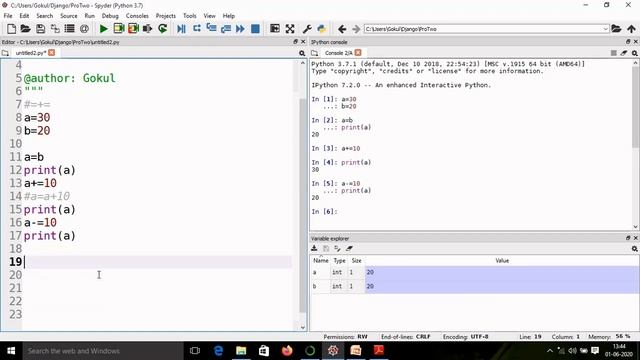This screenshot has width=640, height=360.
Task: Open the Tools menu
Action: 189,16
